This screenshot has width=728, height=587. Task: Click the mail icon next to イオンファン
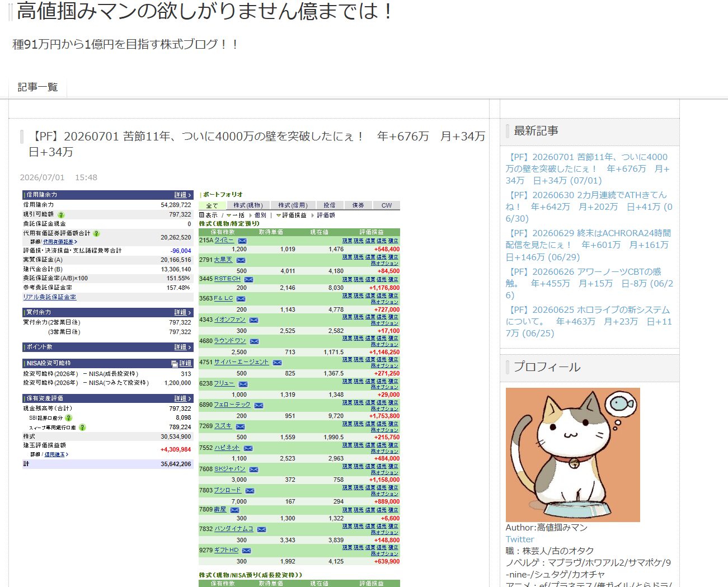click(x=253, y=320)
